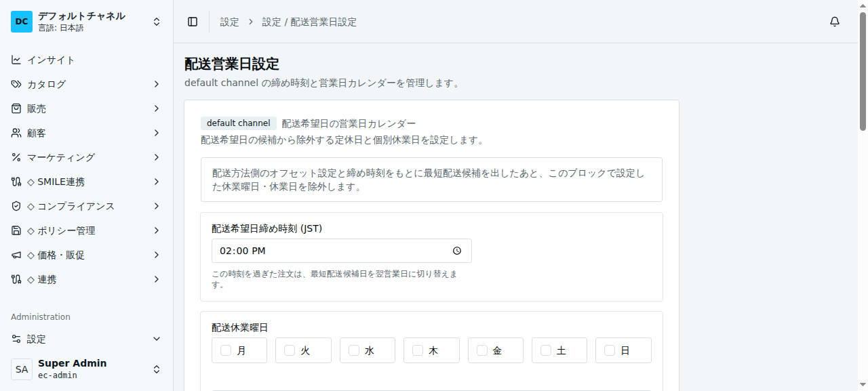Click the ec-admin username text
The height and width of the screenshot is (391, 868).
(x=58, y=375)
